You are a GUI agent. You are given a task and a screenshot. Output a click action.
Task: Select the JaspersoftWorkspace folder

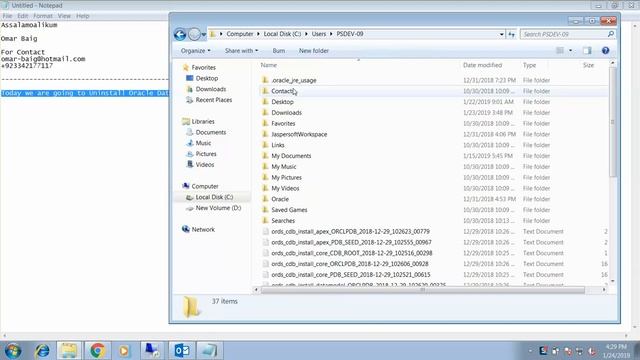tap(299, 134)
